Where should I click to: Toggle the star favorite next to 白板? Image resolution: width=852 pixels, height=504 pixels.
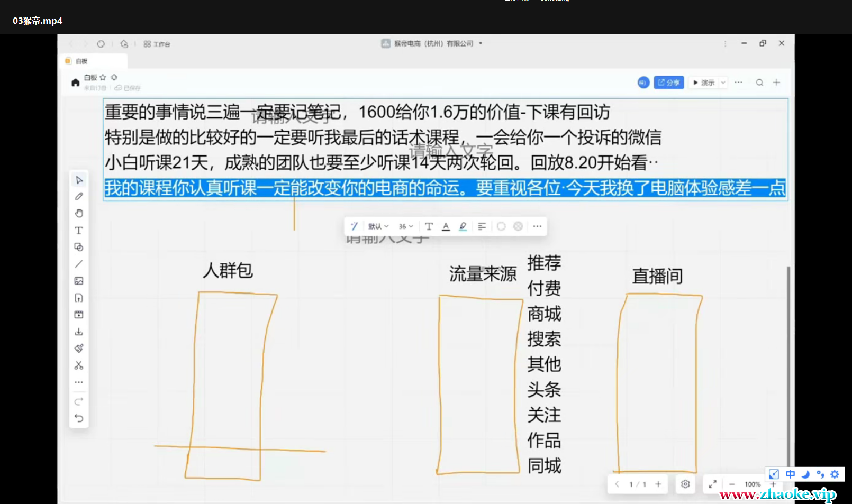tap(103, 77)
